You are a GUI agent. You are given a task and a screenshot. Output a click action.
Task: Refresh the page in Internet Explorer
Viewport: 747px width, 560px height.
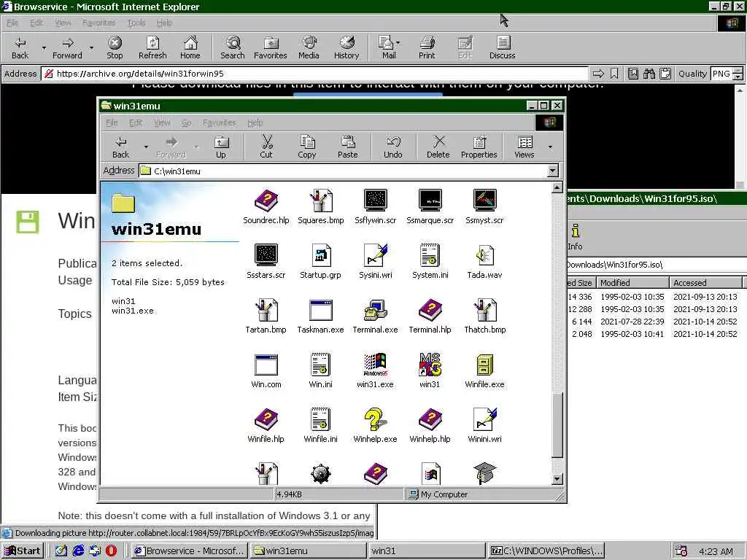coord(152,47)
